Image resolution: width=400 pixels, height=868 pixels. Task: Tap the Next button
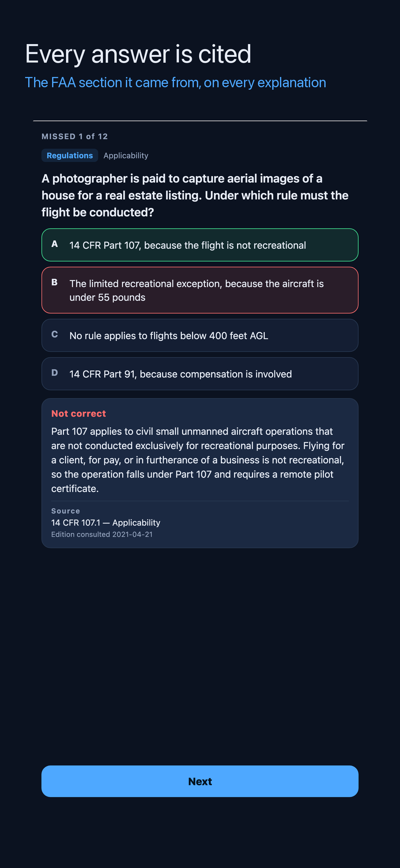200,781
